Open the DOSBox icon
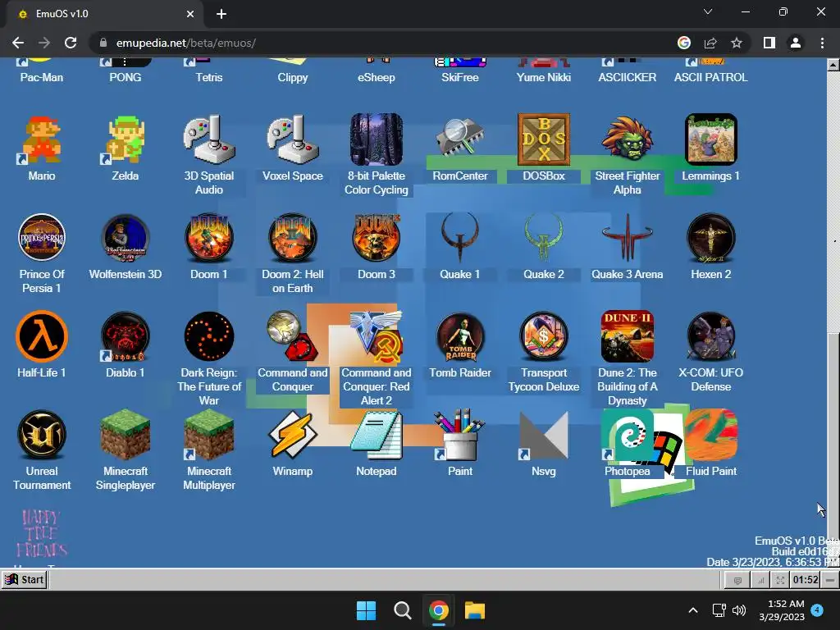The width and height of the screenshot is (840, 630). pos(544,140)
